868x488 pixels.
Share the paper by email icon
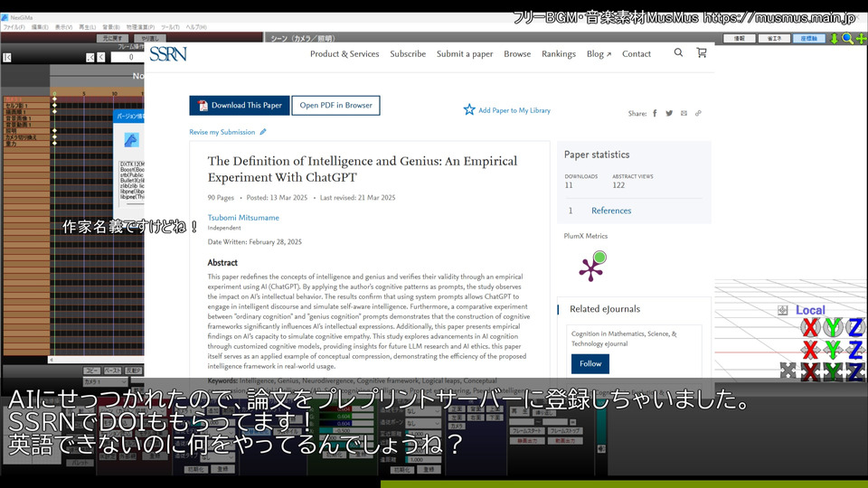pos(684,113)
